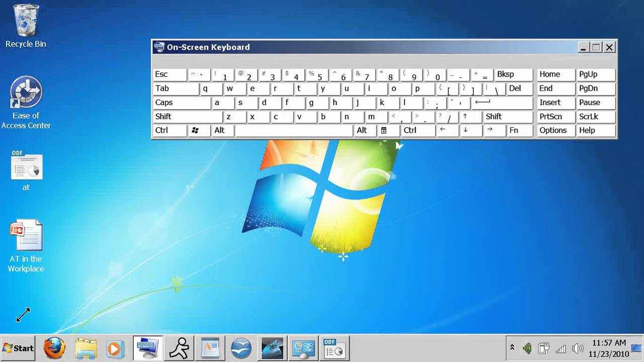Click the Help key
The width and height of the screenshot is (644, 362).
(x=596, y=131)
